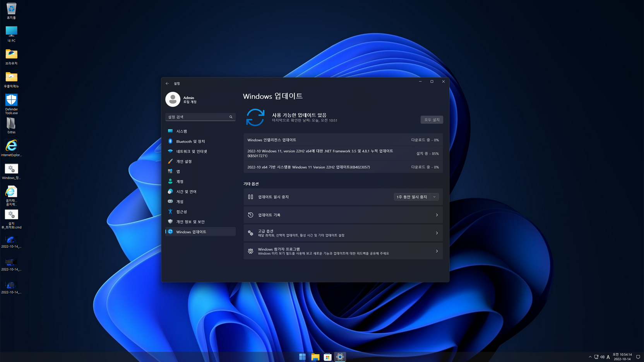
Task: Click the back arrow in Settings
Action: tap(167, 84)
